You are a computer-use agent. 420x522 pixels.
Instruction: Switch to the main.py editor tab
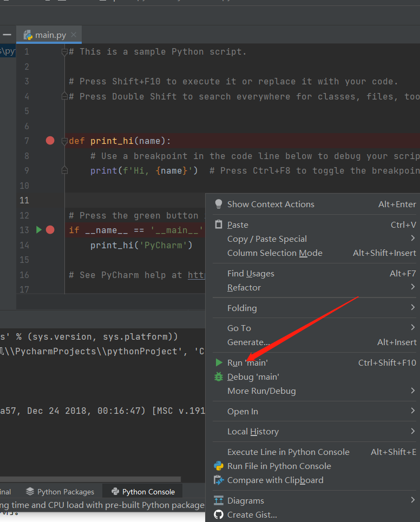coord(49,35)
